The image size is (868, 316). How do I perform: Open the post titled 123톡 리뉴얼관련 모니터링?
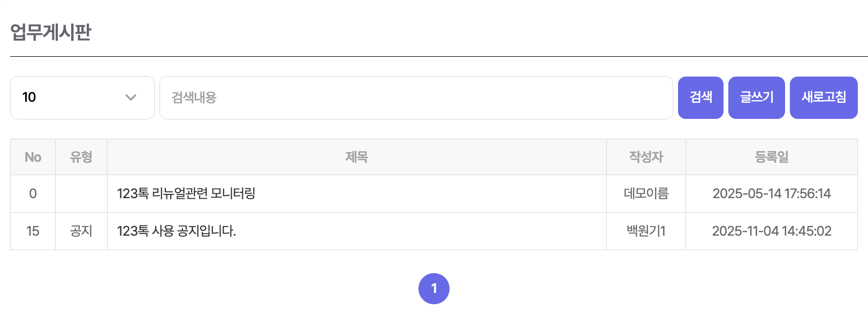[186, 193]
